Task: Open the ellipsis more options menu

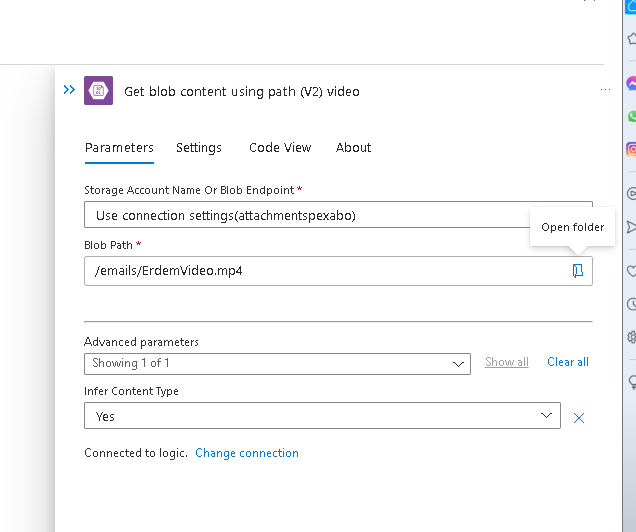Action: (x=605, y=89)
